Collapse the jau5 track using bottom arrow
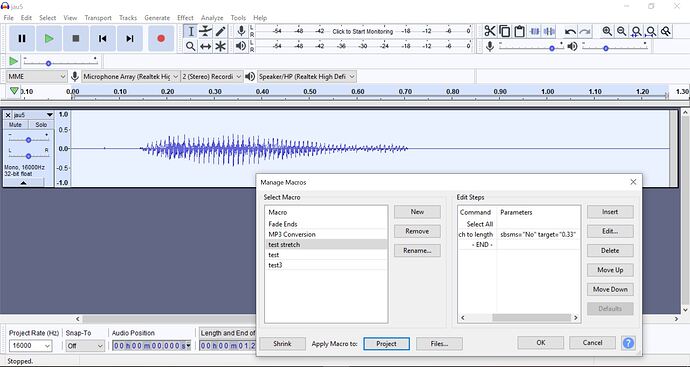The width and height of the screenshot is (690, 367). point(24,183)
